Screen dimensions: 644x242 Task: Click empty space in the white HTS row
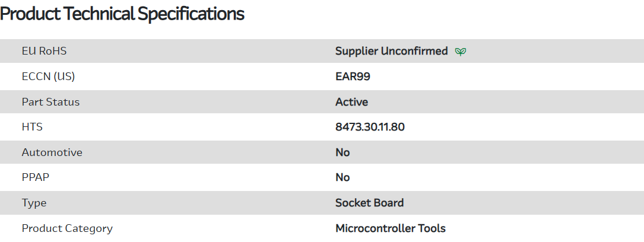coord(522,127)
